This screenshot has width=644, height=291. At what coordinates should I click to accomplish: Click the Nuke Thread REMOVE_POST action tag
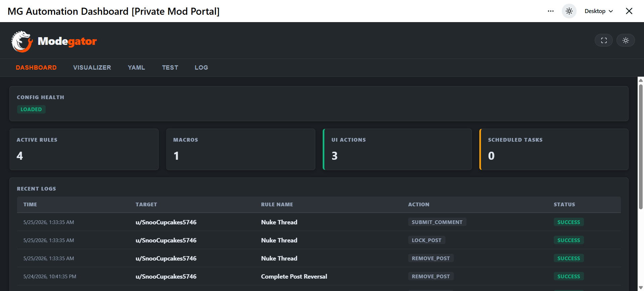tap(431, 258)
